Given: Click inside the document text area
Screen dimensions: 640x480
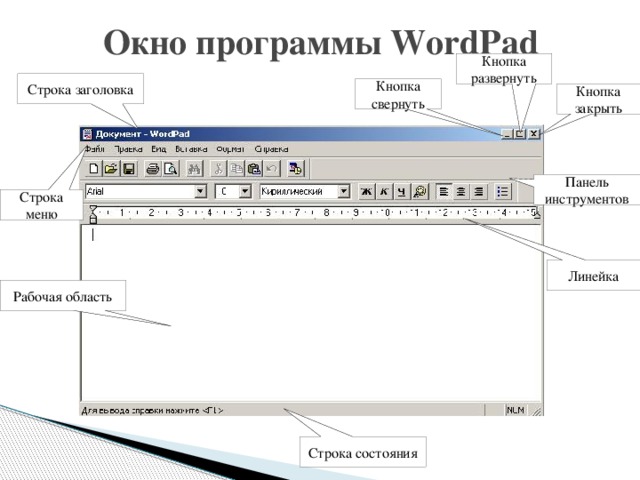Looking at the screenshot, I should click(312, 313).
